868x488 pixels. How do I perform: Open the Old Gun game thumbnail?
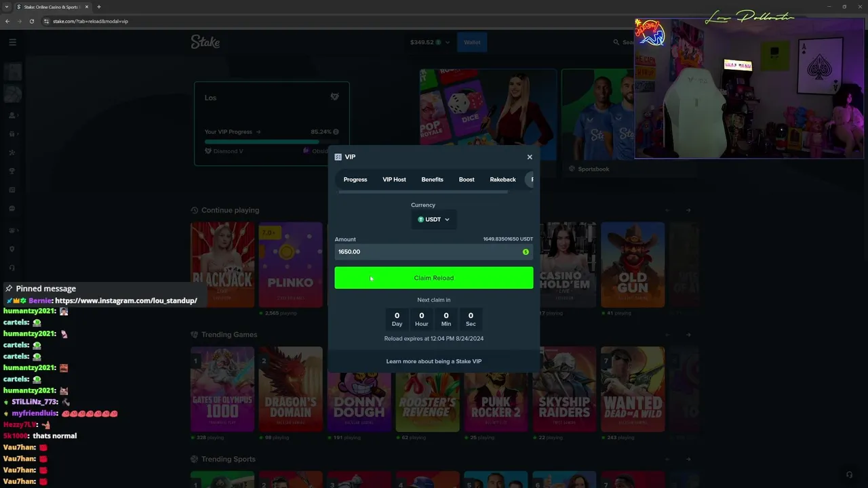[x=633, y=264]
